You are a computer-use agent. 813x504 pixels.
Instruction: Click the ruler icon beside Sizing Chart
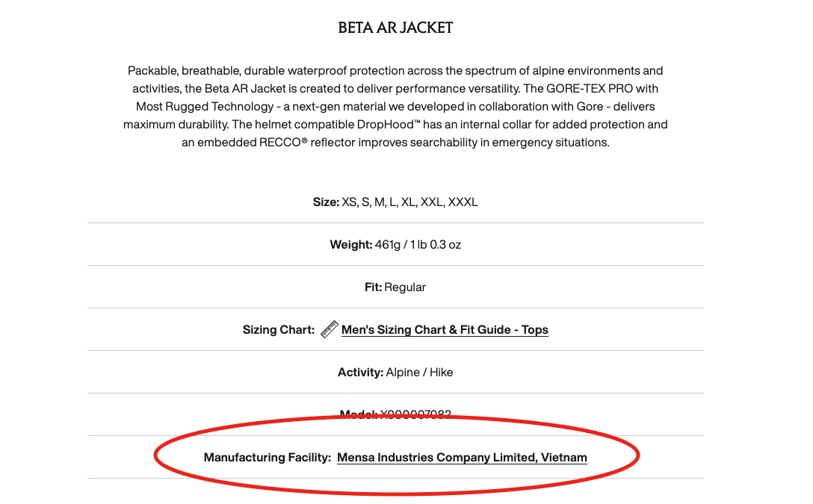point(329,329)
